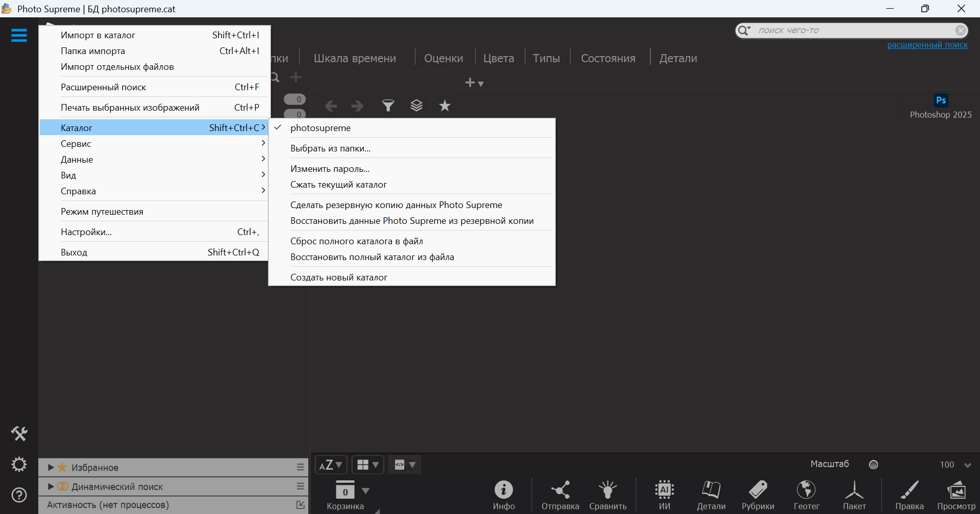Click the Избранное panel menu lines icon
Viewport: 980px width, 514px height.
[301, 467]
